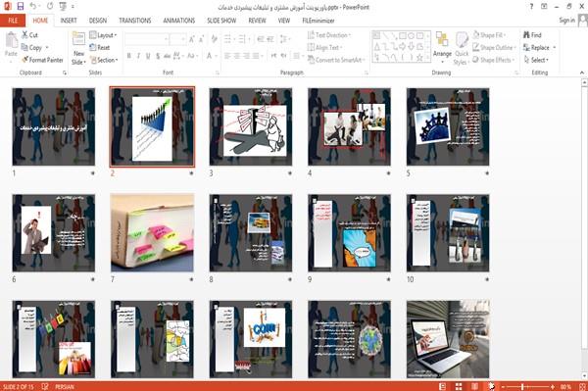Open the FILEminimizer tab
Screen dimensions: 588x391
[318, 21]
